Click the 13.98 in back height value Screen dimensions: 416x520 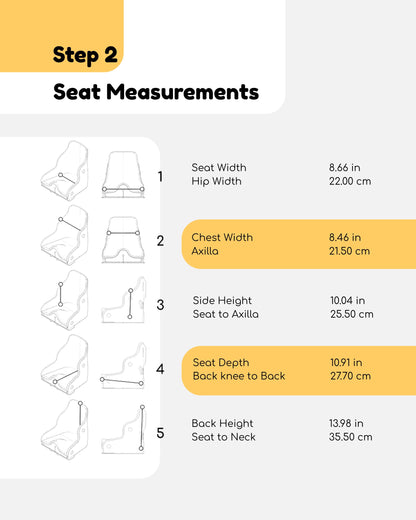346,423
